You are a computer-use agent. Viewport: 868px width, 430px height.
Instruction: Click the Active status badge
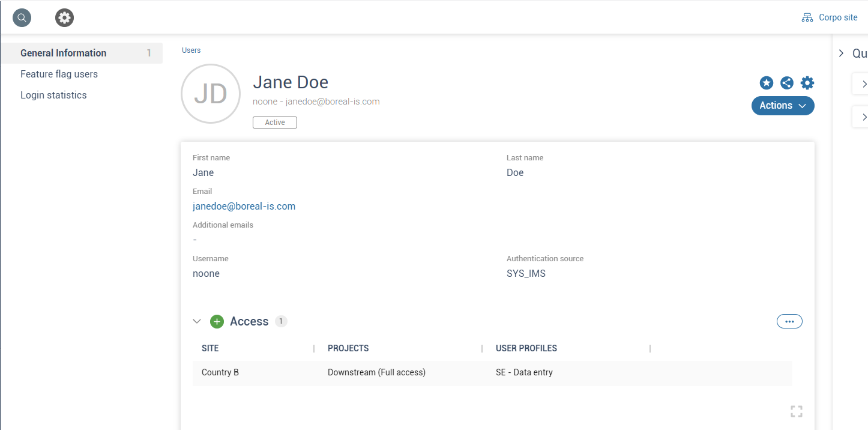tap(274, 122)
